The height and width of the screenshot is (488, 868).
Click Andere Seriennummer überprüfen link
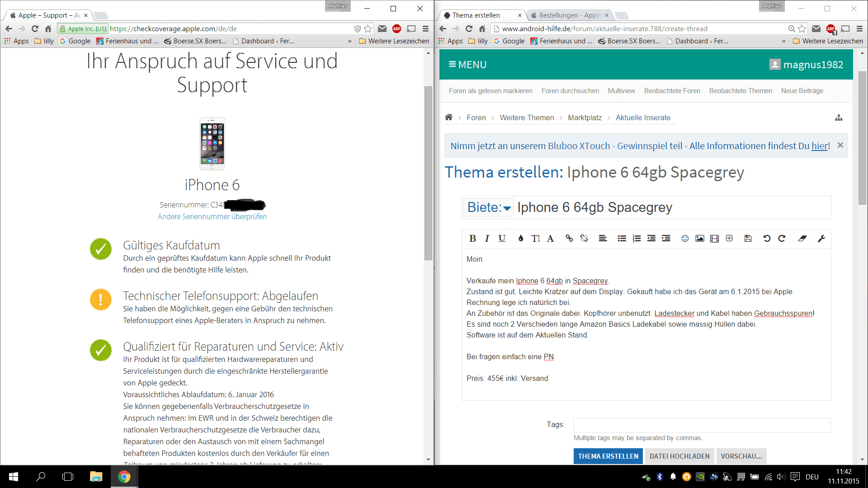pyautogui.click(x=212, y=217)
